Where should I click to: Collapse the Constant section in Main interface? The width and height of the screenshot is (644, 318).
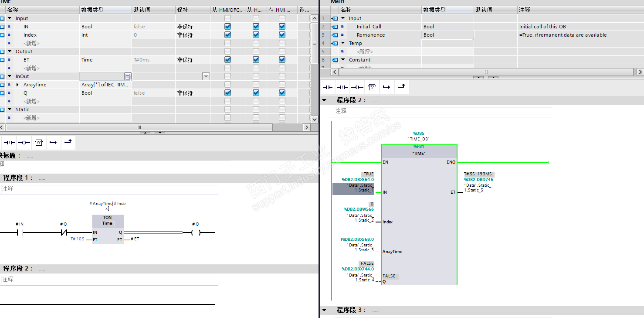click(x=343, y=60)
